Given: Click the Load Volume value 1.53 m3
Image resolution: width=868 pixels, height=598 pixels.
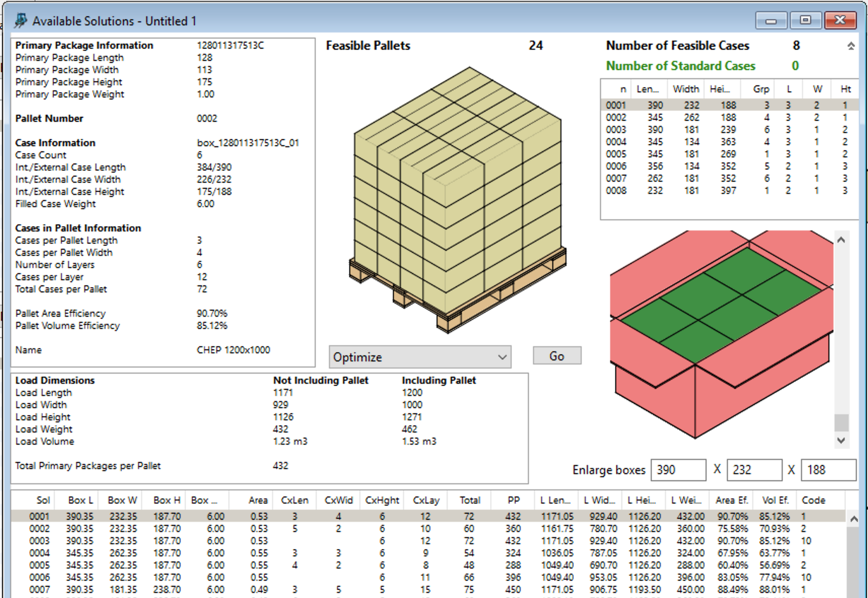Looking at the screenshot, I should [419, 441].
